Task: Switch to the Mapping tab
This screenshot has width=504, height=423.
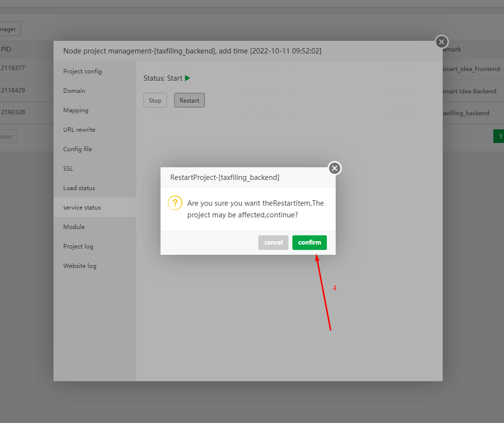Action: tap(95, 110)
